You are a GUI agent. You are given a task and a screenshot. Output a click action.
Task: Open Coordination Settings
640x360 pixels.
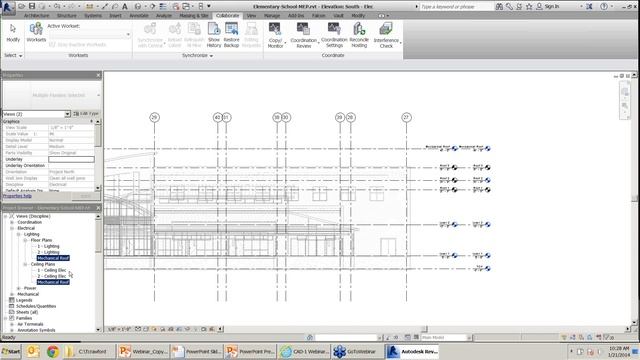pos(334,35)
